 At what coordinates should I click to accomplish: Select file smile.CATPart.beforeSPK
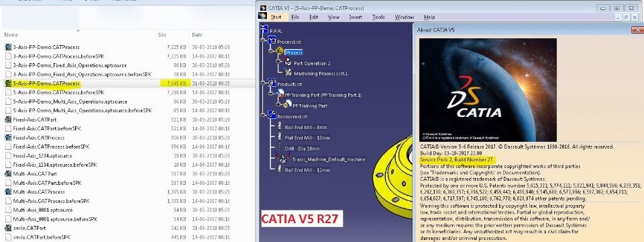tap(42, 237)
